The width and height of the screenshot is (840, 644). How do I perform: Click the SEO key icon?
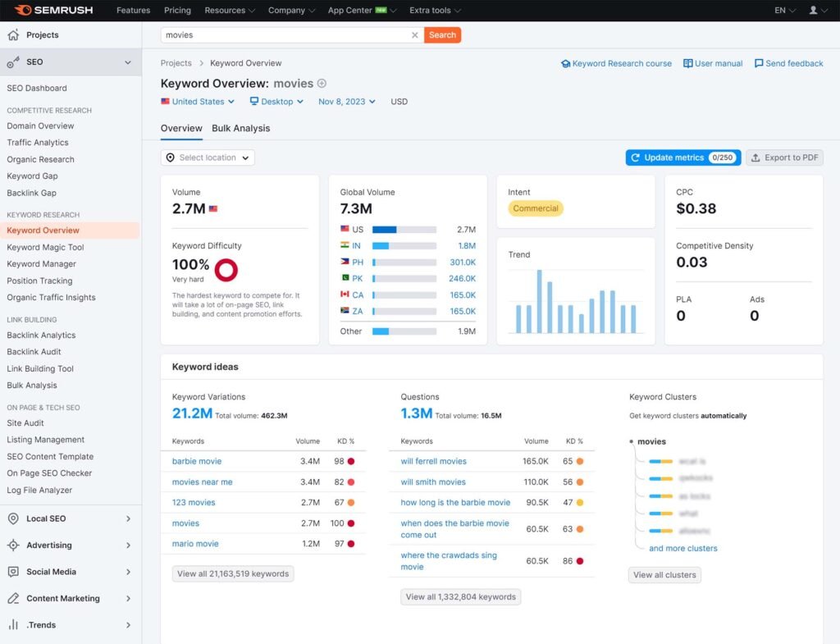point(13,62)
